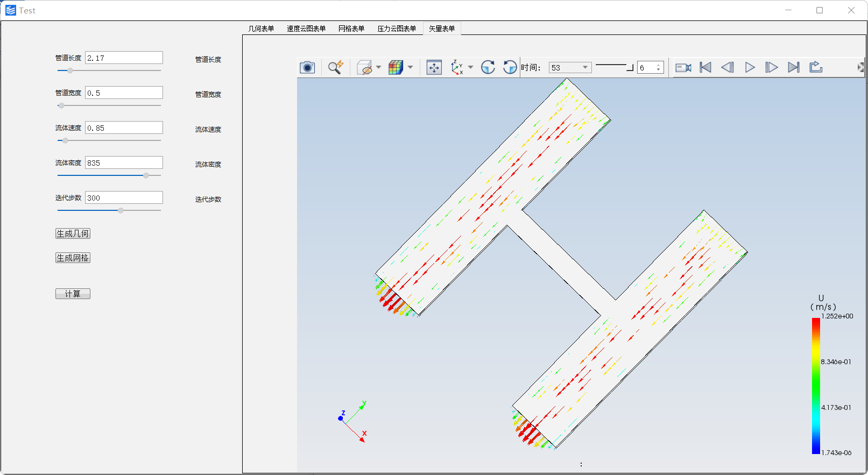Click the 计算 button

tap(73, 294)
